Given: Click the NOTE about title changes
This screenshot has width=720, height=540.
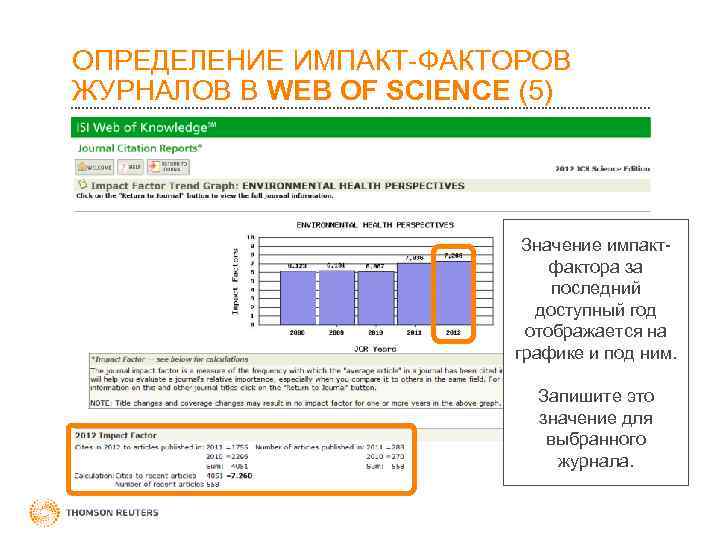Looking at the screenshot, I should click(x=295, y=403).
